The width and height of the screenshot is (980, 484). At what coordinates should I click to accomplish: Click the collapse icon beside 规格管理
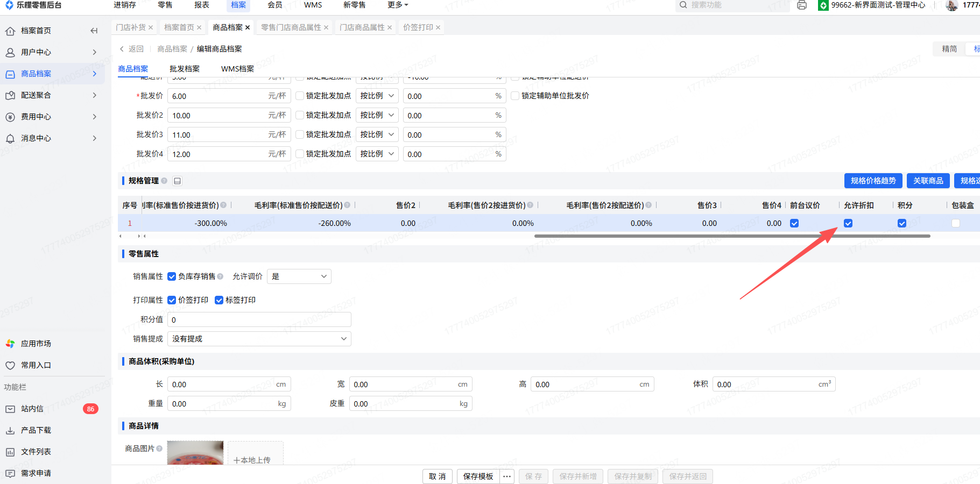tap(177, 181)
